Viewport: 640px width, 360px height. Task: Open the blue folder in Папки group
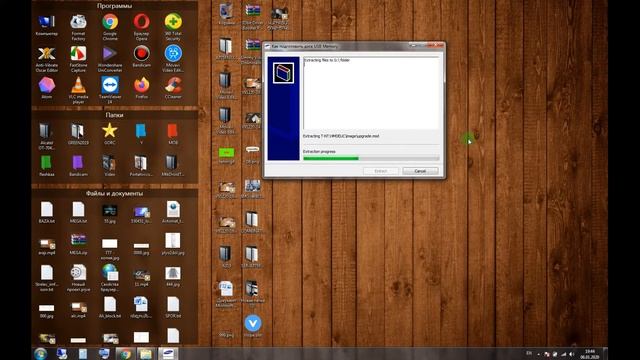(141, 134)
